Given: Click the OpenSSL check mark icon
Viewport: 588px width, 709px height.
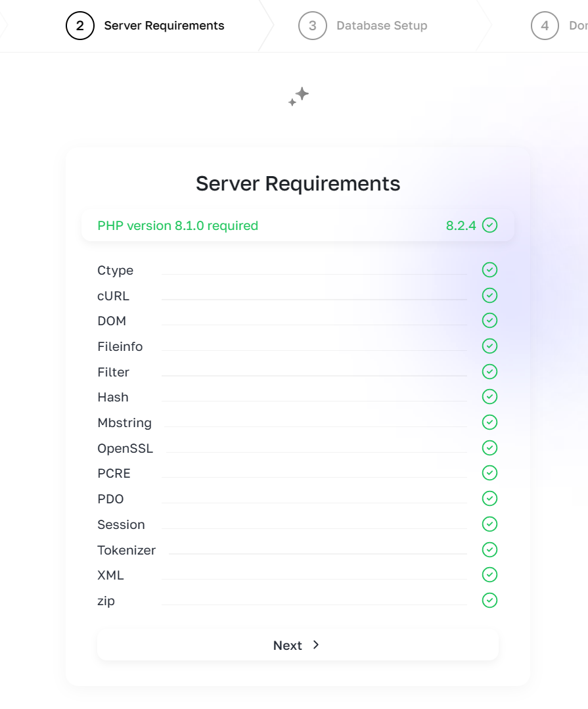Looking at the screenshot, I should coord(489,447).
